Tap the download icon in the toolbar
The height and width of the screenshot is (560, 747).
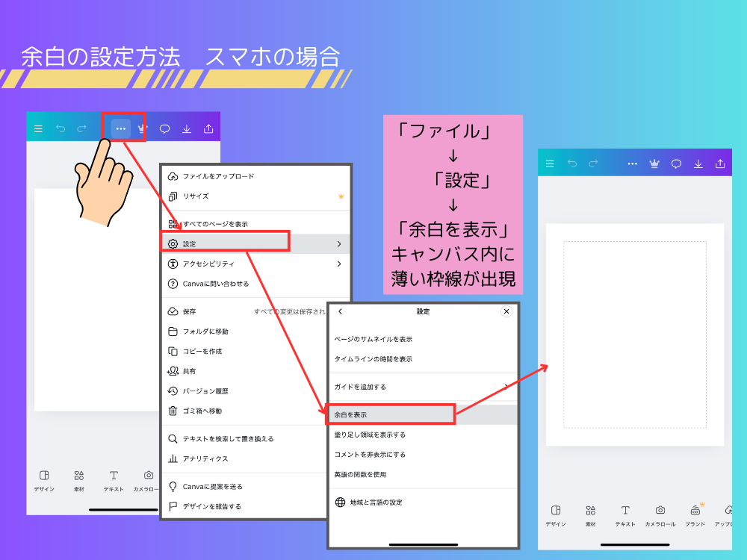point(186,127)
